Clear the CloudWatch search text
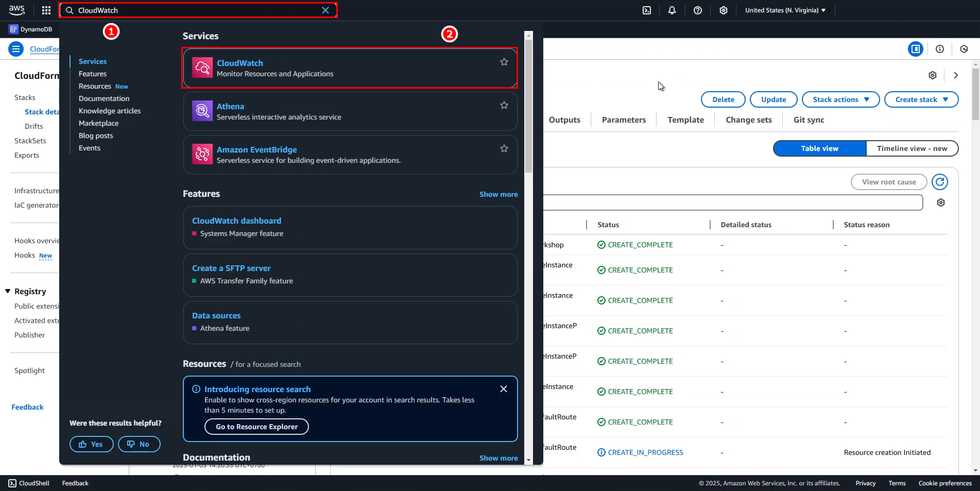Viewport: 980px width, 491px height. (x=325, y=10)
